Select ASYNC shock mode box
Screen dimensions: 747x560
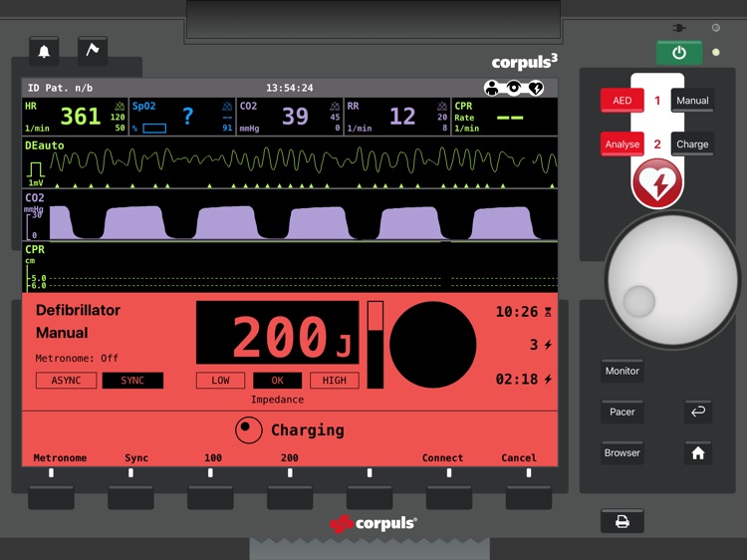click(x=66, y=381)
